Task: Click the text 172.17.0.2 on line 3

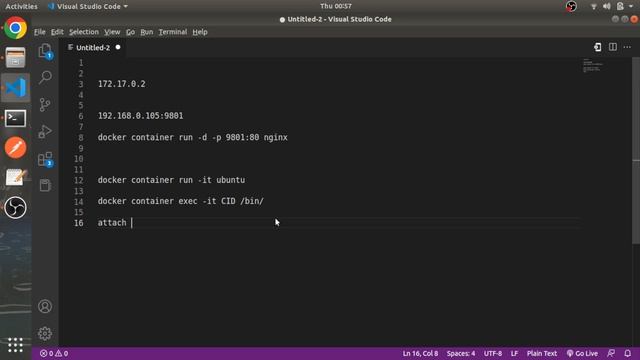Action: (122, 84)
